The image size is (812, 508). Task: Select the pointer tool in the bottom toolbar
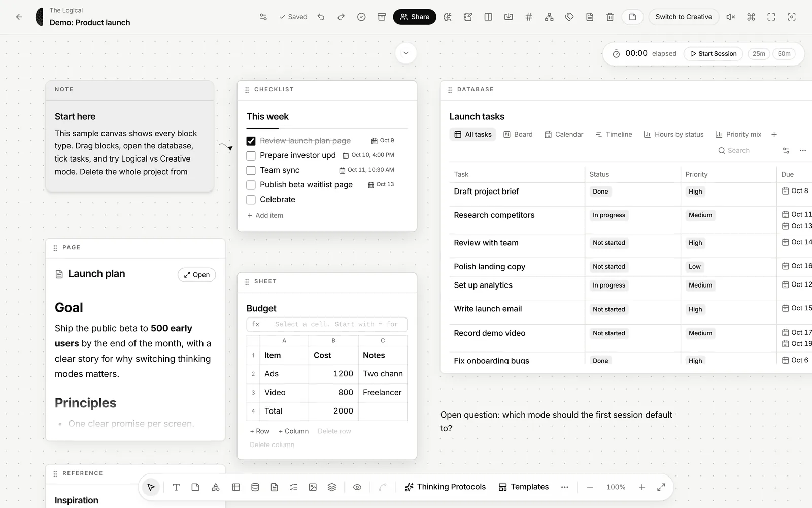click(x=151, y=487)
